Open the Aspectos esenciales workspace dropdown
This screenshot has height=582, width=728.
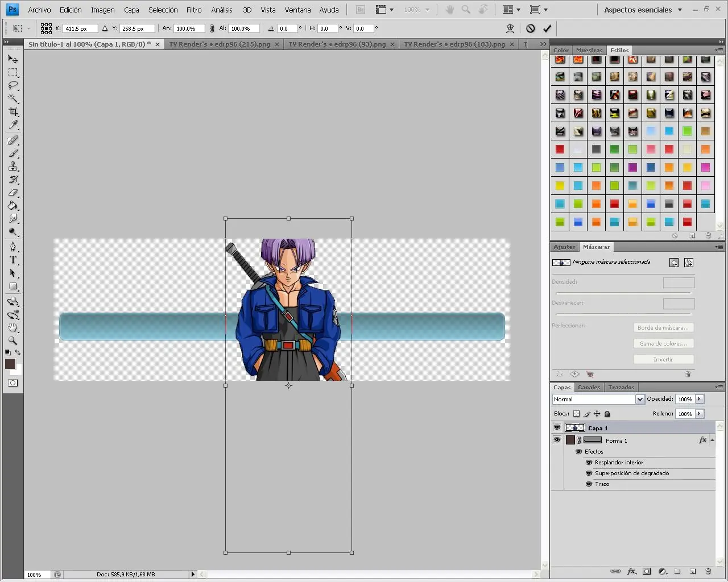click(643, 10)
